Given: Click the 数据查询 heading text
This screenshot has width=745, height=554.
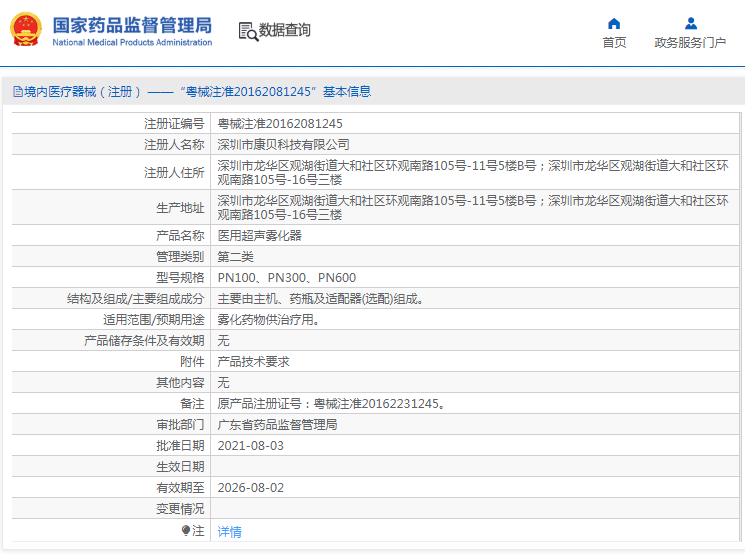Looking at the screenshot, I should pos(285,31).
